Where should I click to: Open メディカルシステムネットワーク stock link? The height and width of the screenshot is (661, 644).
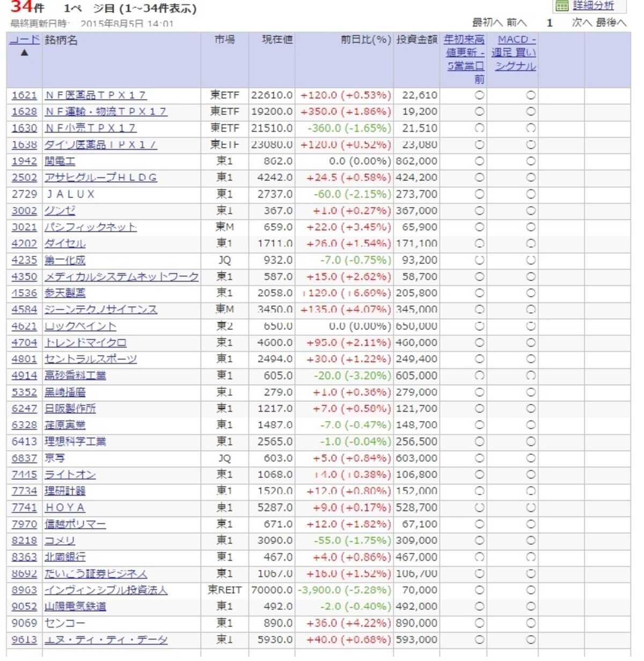(x=122, y=277)
